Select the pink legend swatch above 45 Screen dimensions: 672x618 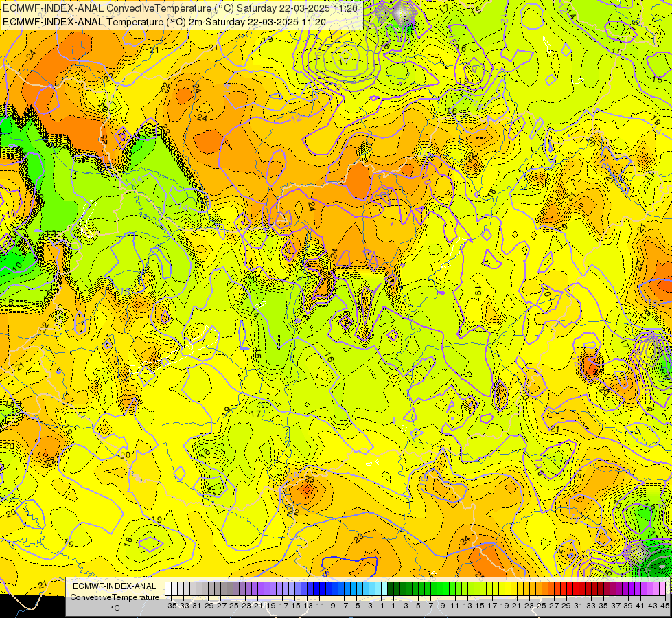coord(662,588)
